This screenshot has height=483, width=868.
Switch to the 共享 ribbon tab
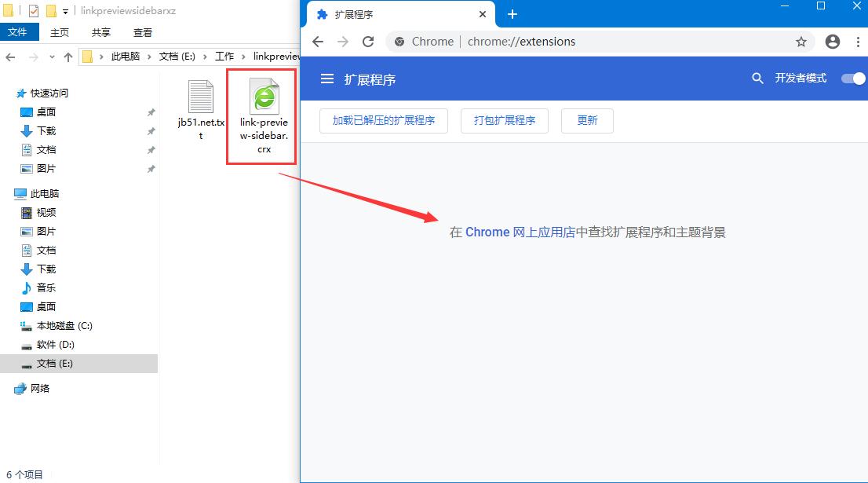[x=100, y=33]
